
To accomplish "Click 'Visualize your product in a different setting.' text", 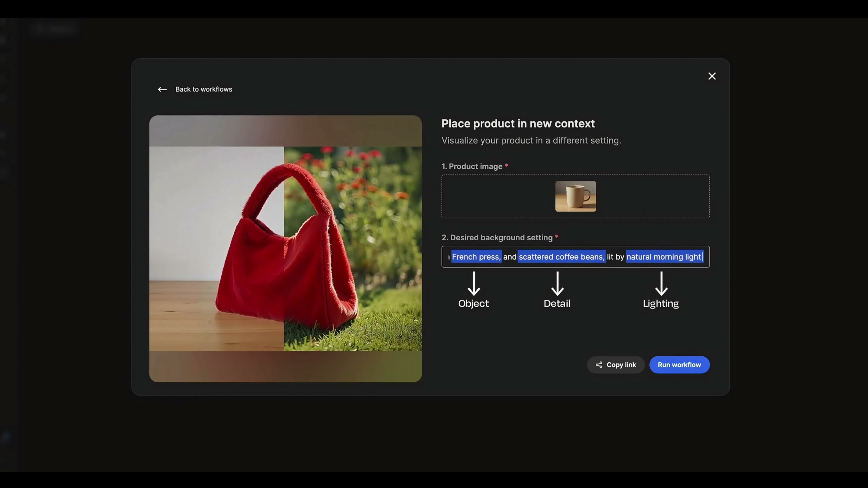I will 531,141.
